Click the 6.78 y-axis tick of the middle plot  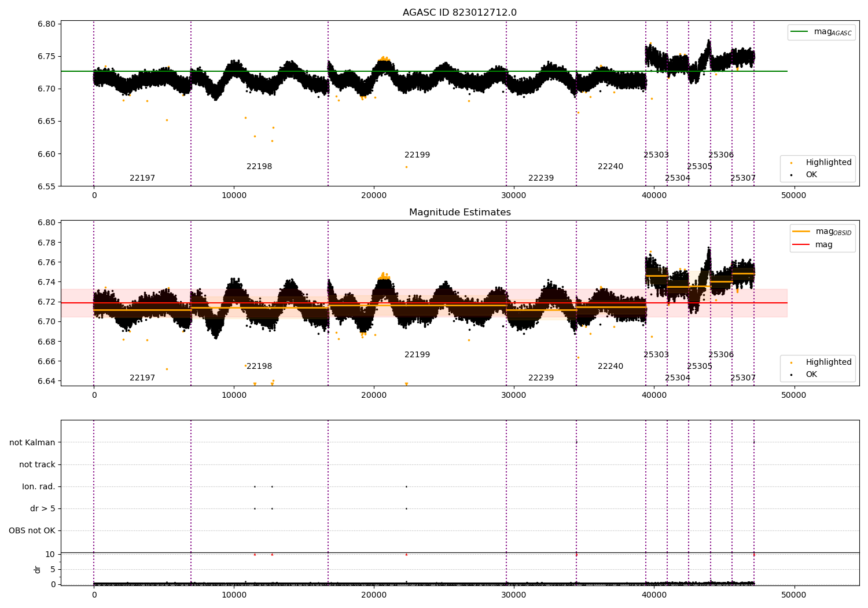tap(46, 243)
